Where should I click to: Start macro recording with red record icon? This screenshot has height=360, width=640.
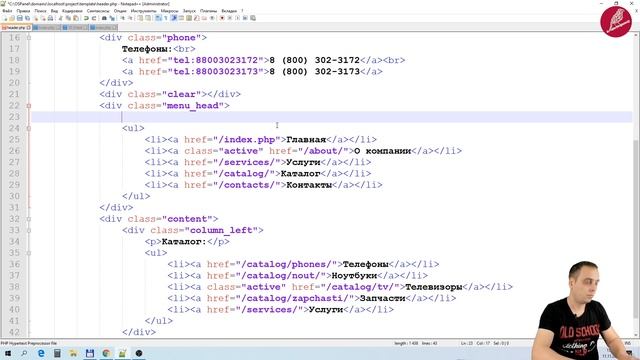[222, 18]
